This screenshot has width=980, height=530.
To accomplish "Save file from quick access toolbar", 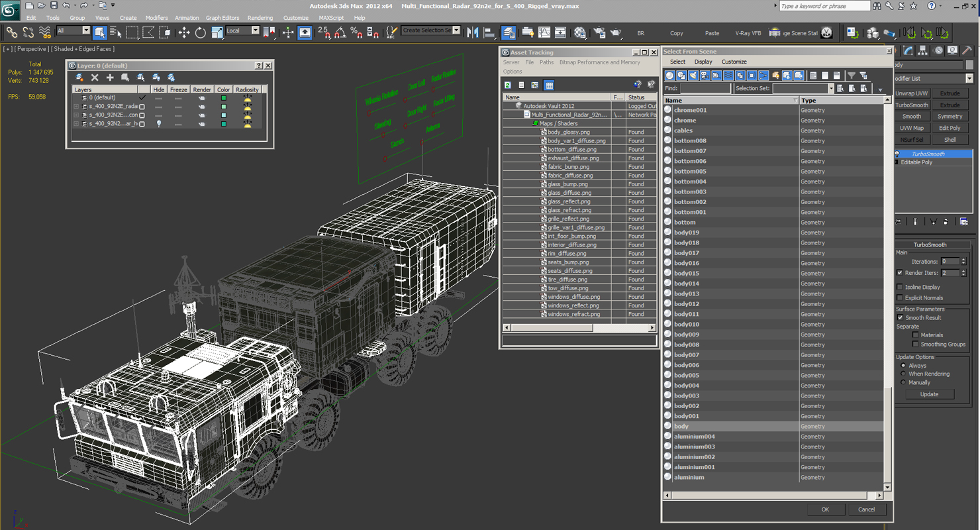I will (53, 5).
